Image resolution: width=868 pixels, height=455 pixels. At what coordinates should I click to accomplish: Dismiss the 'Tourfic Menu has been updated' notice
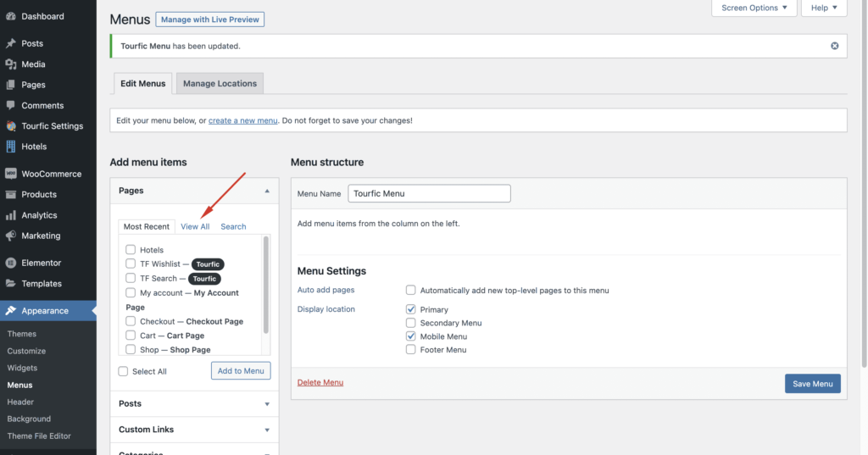pos(834,46)
